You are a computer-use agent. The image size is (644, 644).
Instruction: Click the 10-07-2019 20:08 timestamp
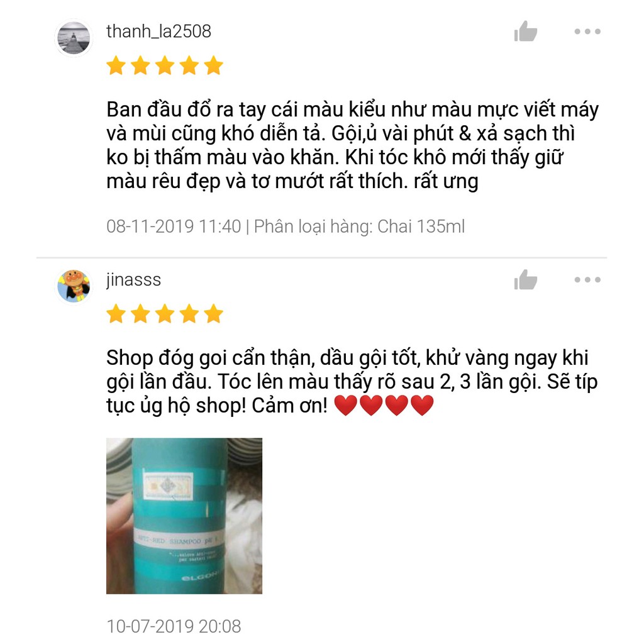pos(174,626)
